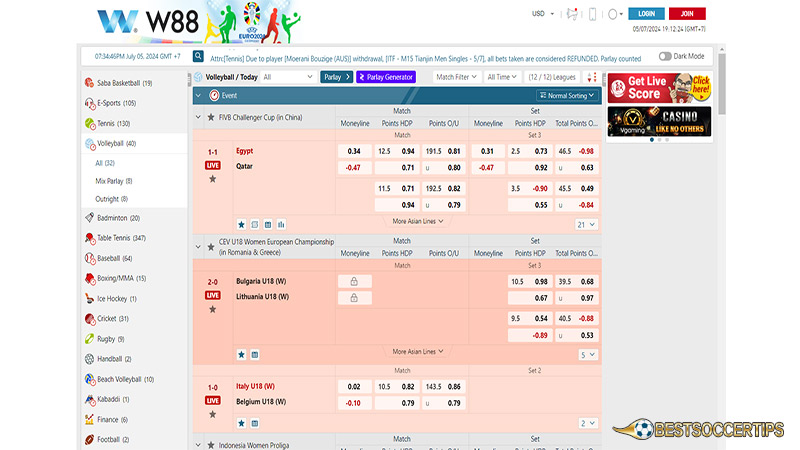Viewport: 800px width, 450px height.
Task: Favorite the Egypt vs Qatar match star
Action: click(x=213, y=179)
